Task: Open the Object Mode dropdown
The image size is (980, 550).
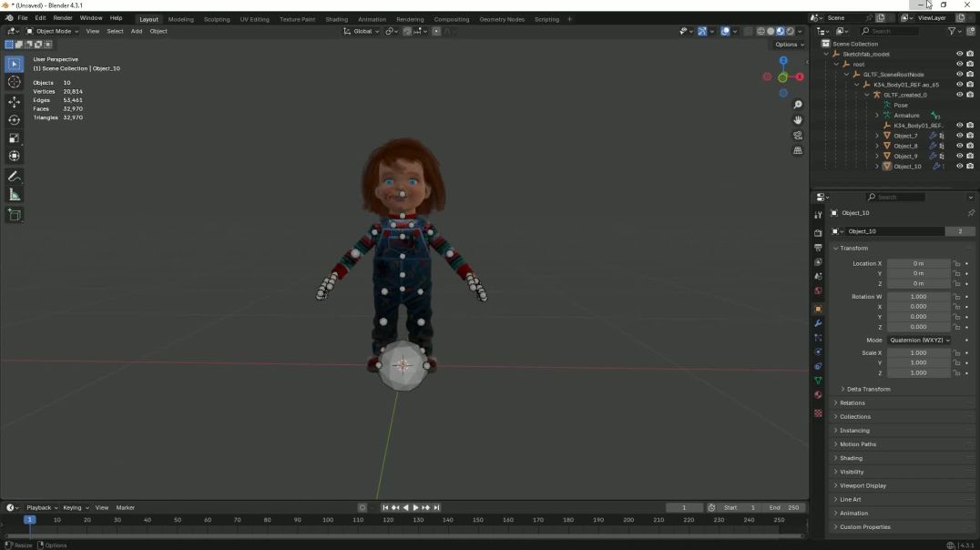Action: click(53, 31)
